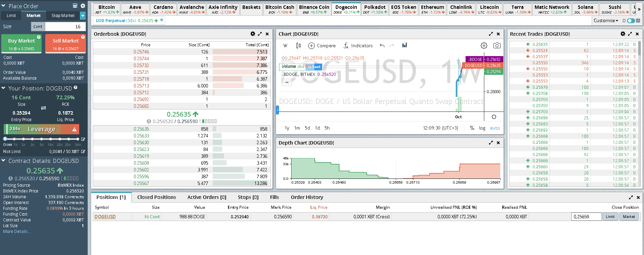The height and width of the screenshot is (255, 644).
Task: Expand the Recent Trades panel to fullscreen
Action: [630, 34]
